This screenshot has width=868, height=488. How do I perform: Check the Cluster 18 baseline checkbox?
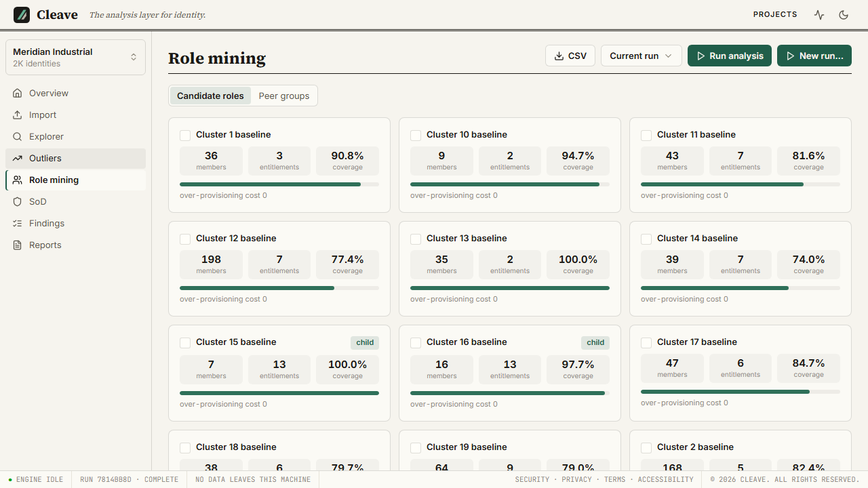(x=185, y=448)
